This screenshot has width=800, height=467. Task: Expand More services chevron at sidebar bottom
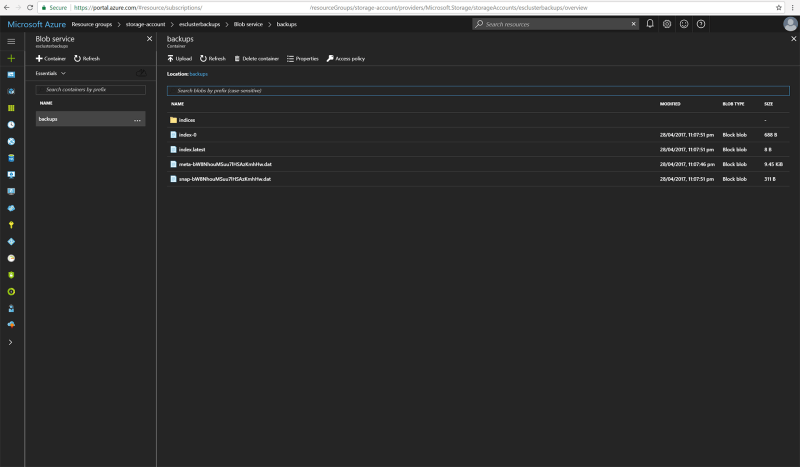pos(10,342)
